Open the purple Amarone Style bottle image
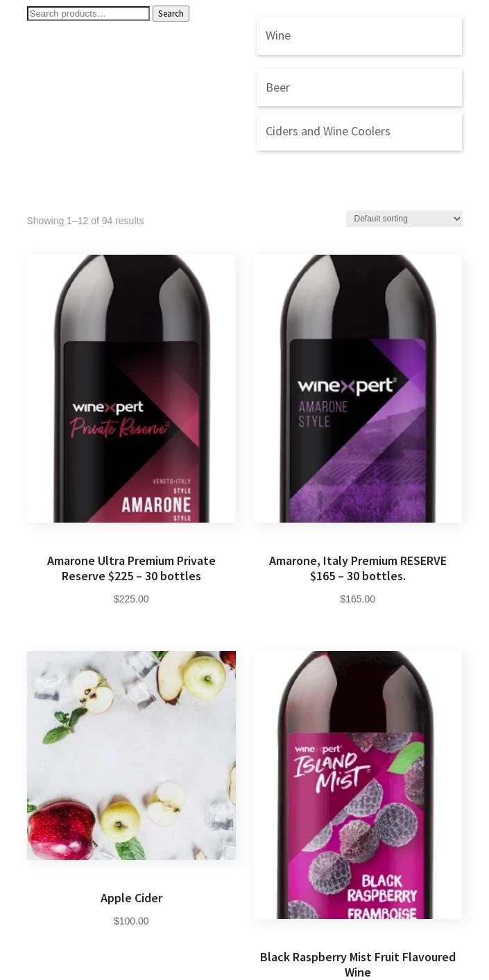The height and width of the screenshot is (980, 489). tap(358, 389)
